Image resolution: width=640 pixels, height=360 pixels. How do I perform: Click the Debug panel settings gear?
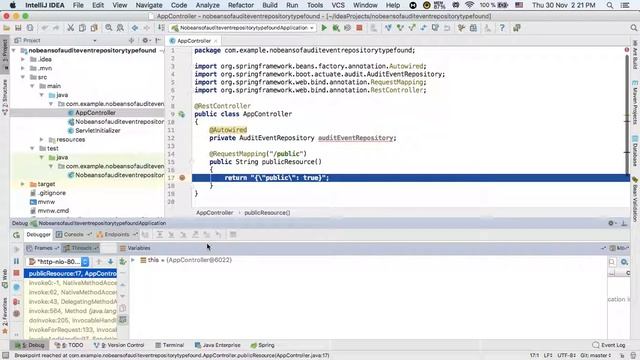611,223
